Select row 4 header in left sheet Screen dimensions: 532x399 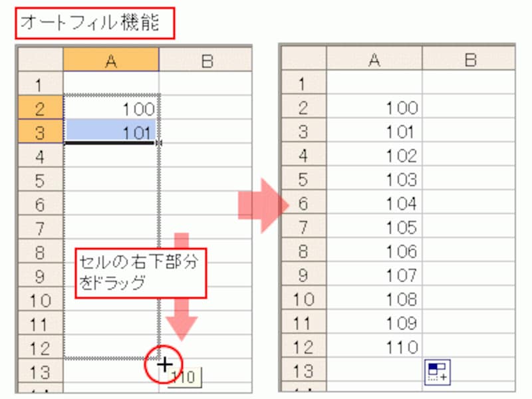(x=41, y=156)
